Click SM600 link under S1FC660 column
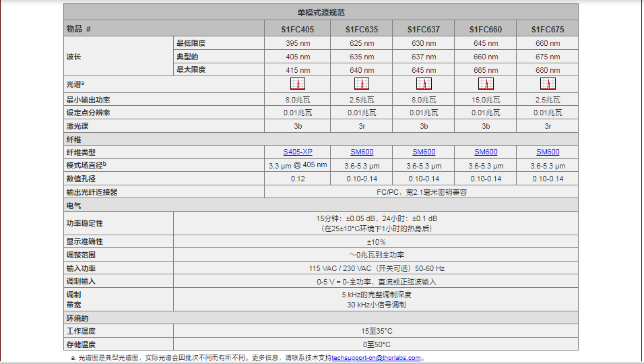The width and height of the screenshot is (644, 364). 486,152
